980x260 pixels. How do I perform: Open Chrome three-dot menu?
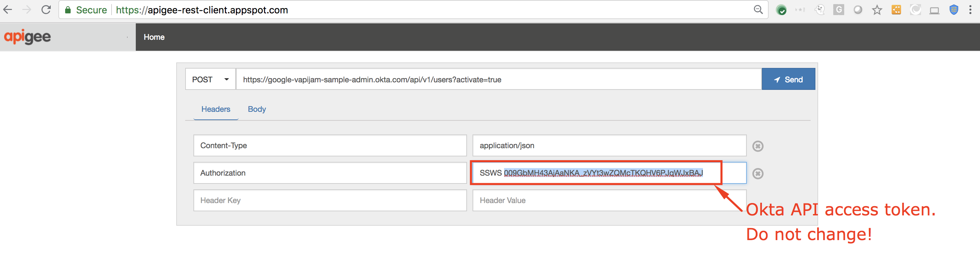click(x=970, y=10)
